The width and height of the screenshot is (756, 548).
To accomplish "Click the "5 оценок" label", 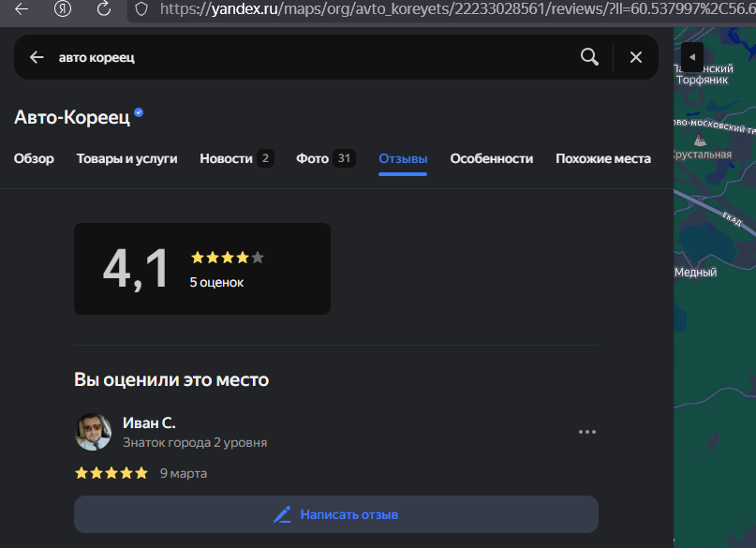I will 216,283.
